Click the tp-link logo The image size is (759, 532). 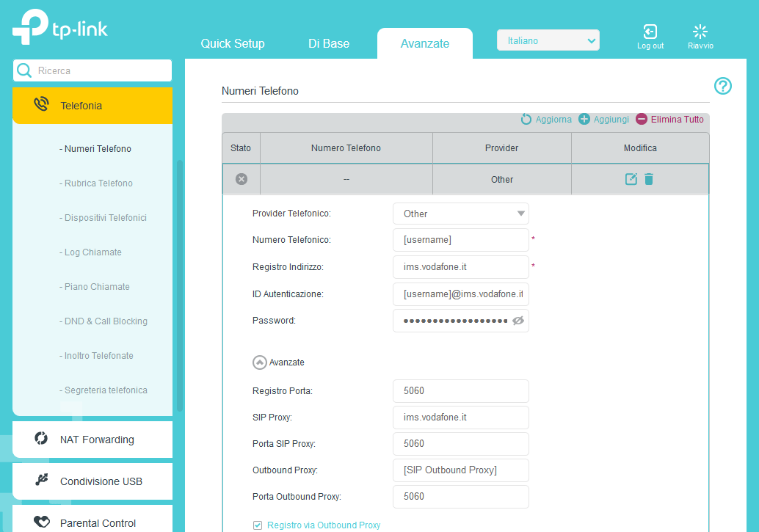point(59,27)
